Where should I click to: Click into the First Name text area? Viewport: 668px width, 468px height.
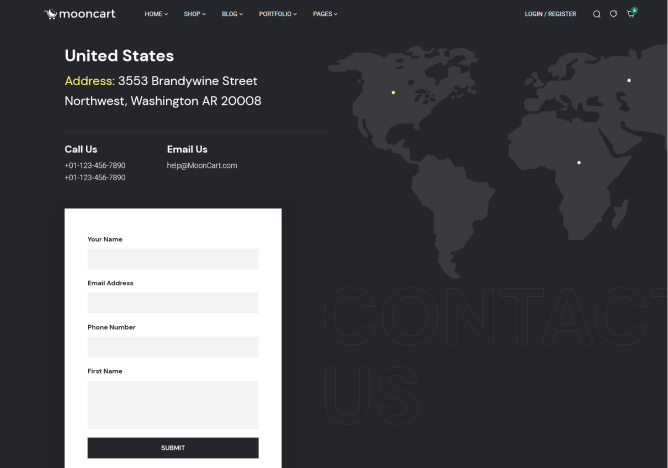coord(173,404)
